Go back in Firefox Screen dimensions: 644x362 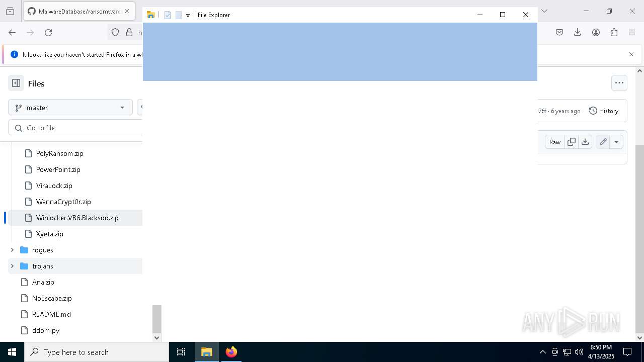tap(12, 32)
